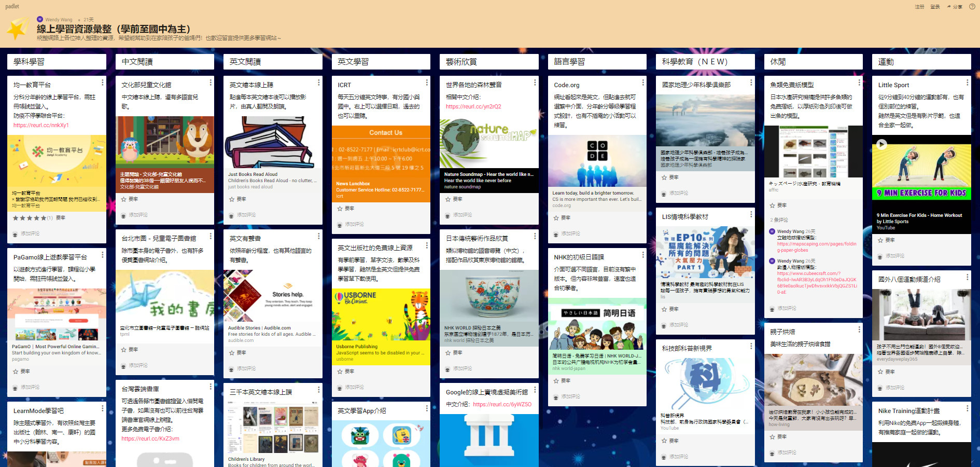
Task: Rate the 均一教育平台 post five stars
Action: [44, 218]
